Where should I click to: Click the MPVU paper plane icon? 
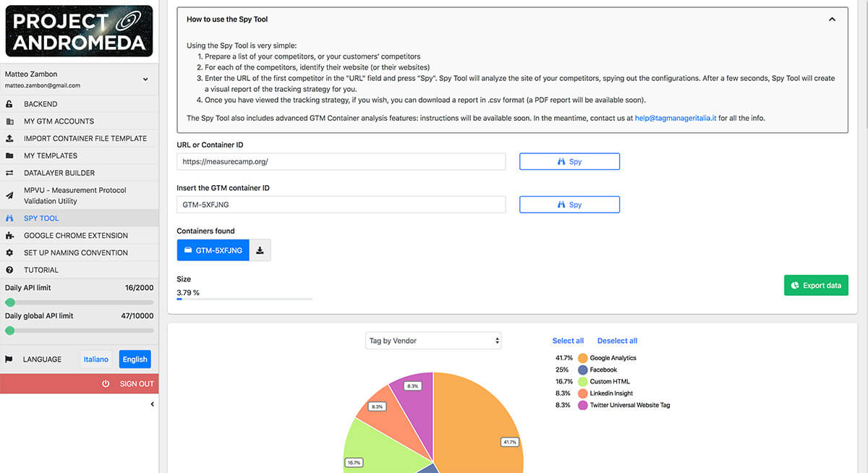click(x=9, y=195)
